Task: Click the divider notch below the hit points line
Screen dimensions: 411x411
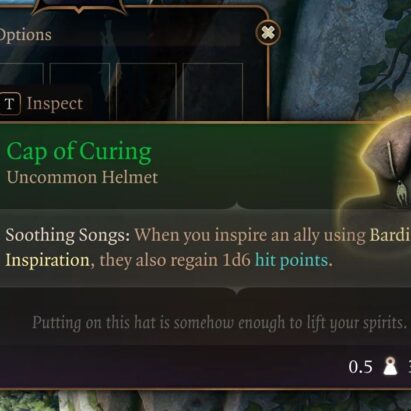Action: coord(236,290)
